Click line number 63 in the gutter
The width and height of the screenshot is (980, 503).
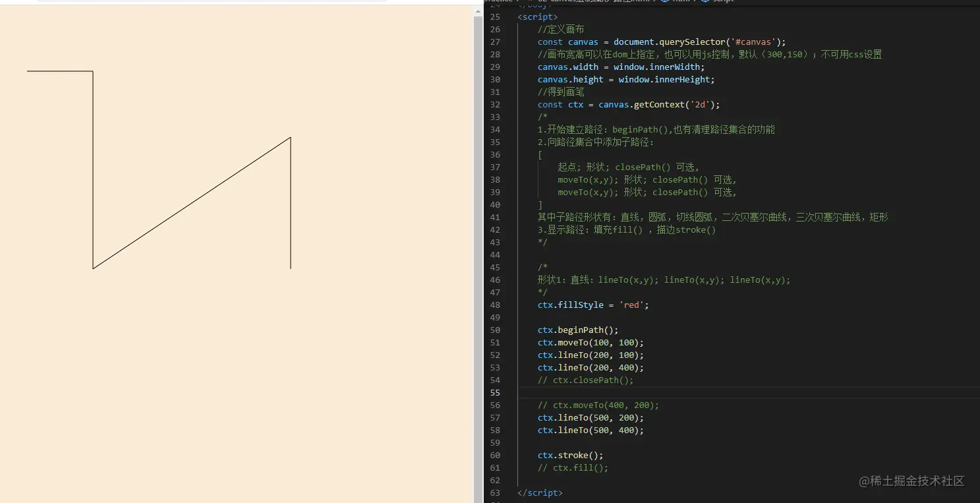tap(495, 492)
